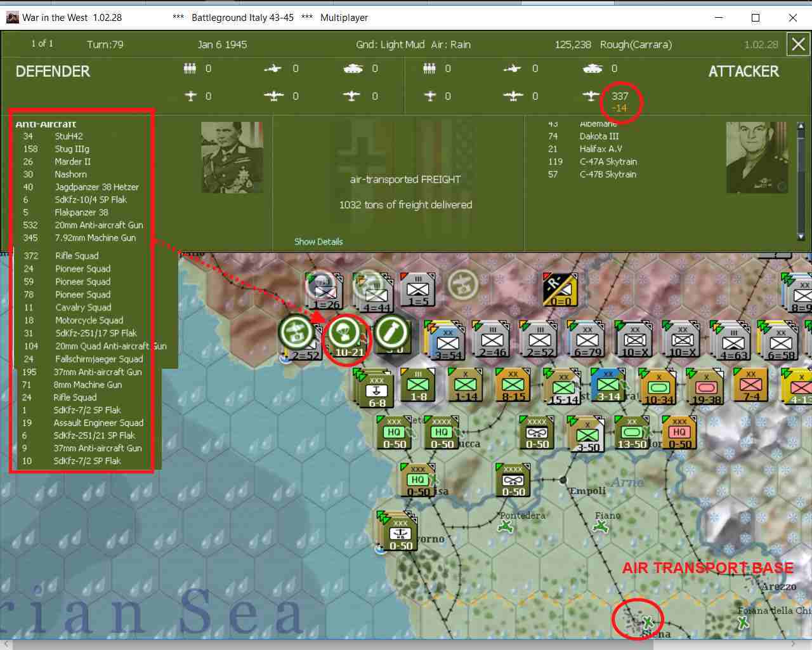Viewport: 812px width, 650px height.
Task: Close the battle report panel
Action: [798, 44]
